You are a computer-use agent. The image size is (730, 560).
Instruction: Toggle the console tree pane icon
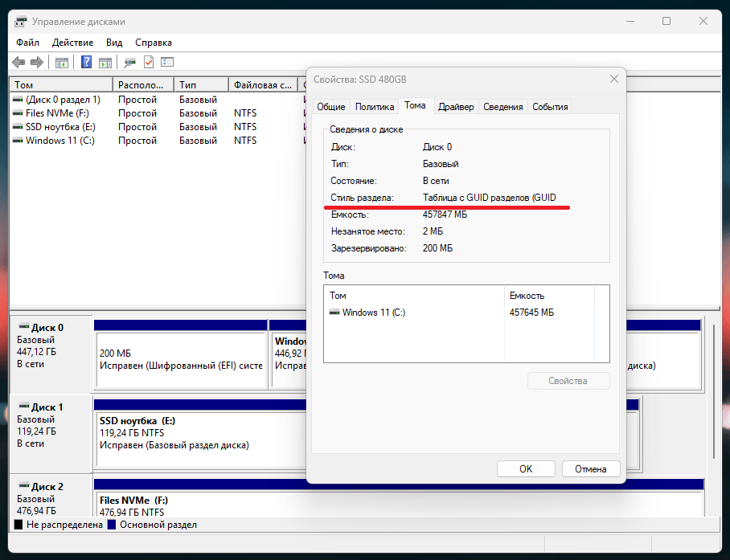click(x=62, y=62)
